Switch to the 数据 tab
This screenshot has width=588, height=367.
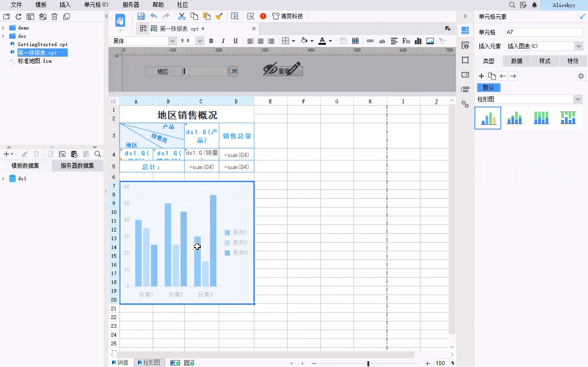click(517, 61)
